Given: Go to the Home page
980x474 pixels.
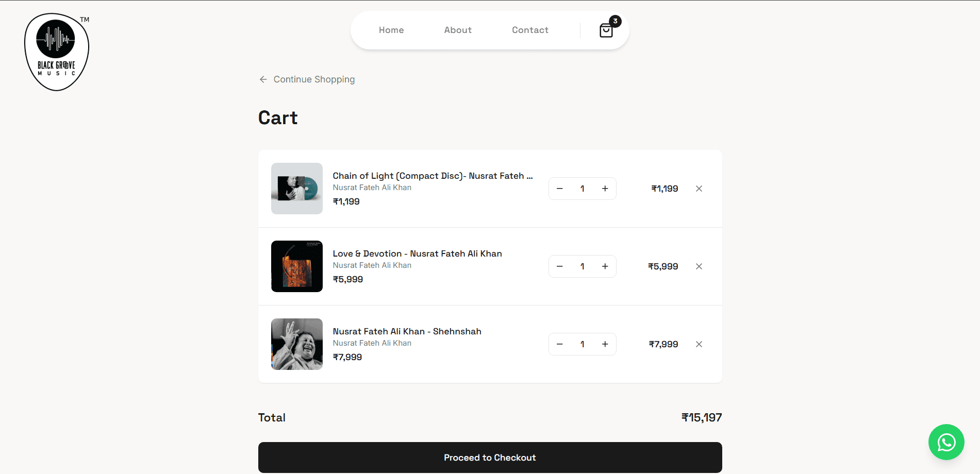Looking at the screenshot, I should (x=391, y=30).
